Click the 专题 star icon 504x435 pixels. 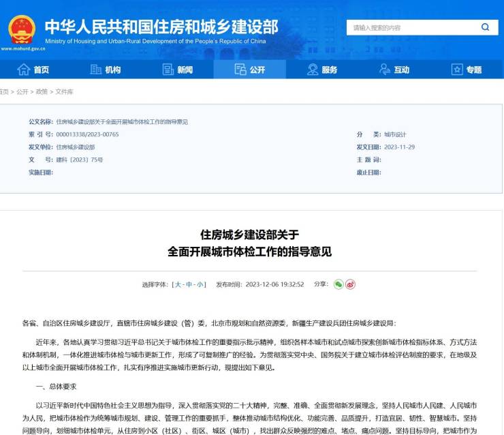pyautogui.click(x=457, y=70)
